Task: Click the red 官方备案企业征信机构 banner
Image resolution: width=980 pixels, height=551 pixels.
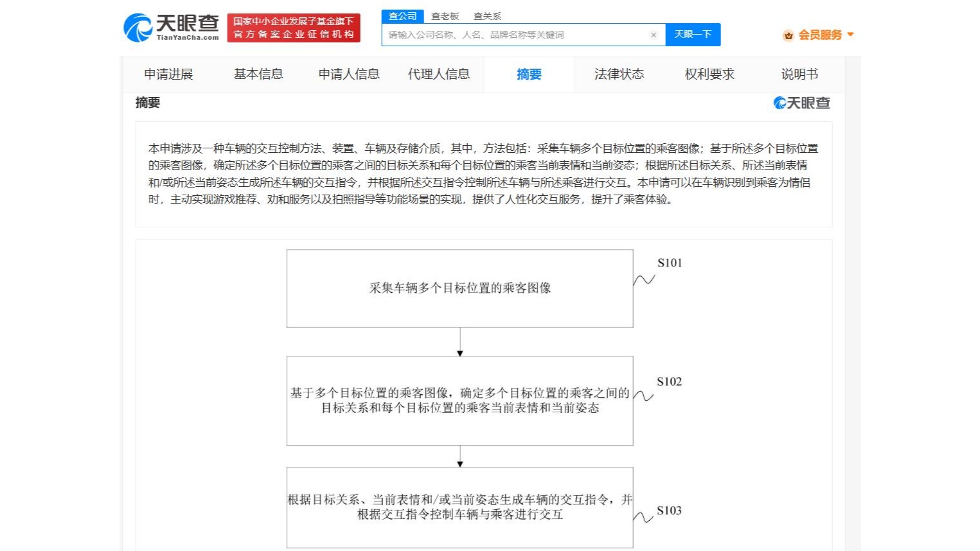Action: pyautogui.click(x=293, y=28)
